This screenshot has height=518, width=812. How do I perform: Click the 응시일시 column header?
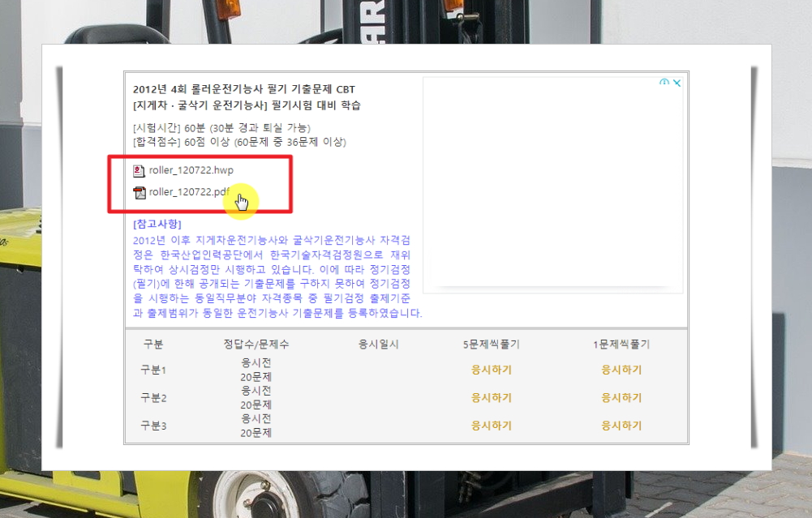coord(379,345)
